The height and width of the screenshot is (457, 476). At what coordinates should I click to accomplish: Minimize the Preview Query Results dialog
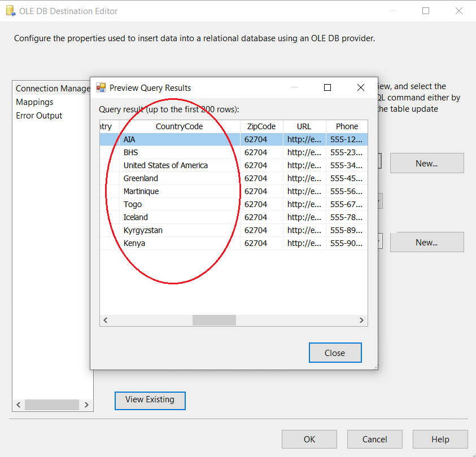pos(294,87)
